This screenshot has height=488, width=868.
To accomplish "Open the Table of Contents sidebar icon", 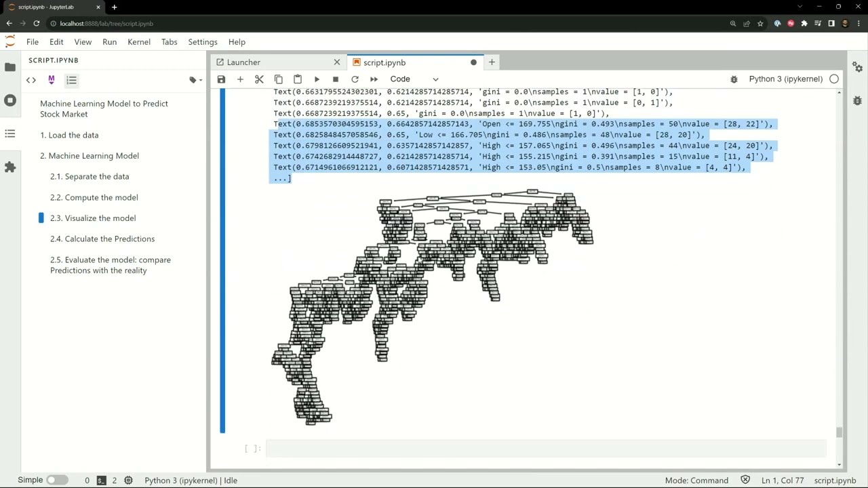I will [10, 134].
